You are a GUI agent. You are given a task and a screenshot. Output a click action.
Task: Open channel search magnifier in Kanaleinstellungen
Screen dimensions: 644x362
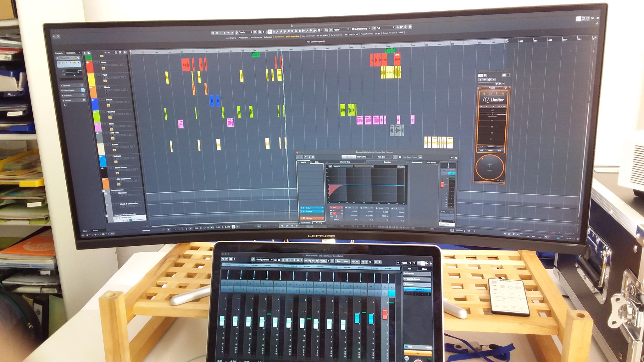pyautogui.click(x=313, y=157)
